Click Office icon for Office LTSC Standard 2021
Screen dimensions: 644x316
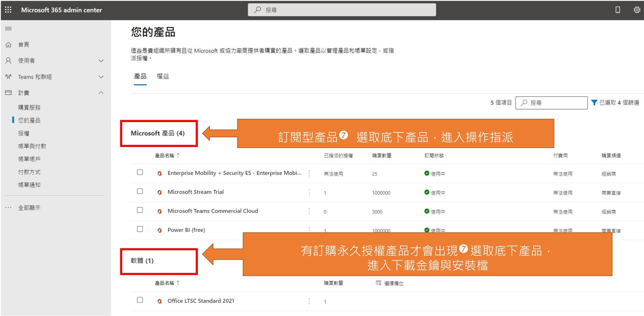(159, 301)
